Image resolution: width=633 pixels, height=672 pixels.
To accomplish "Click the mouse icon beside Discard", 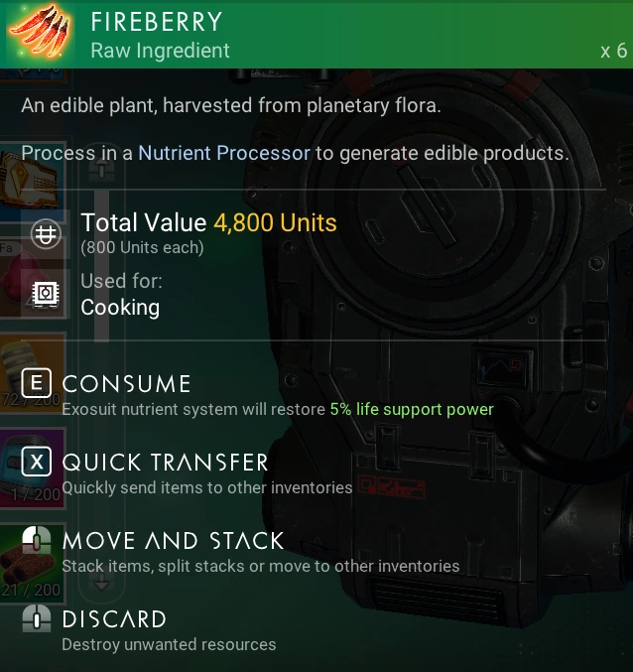I will click(x=37, y=618).
